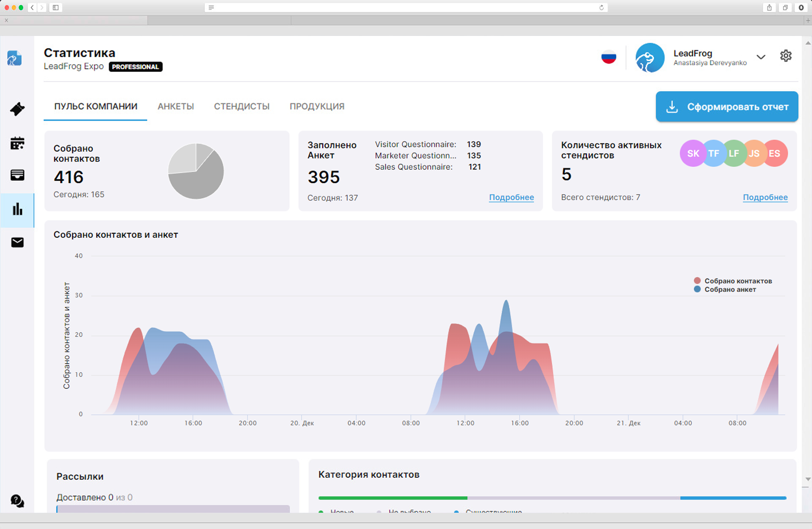Click 'Подробнее' link in questionnaires card
Viewport: 812px width, 529px height.
(x=511, y=198)
